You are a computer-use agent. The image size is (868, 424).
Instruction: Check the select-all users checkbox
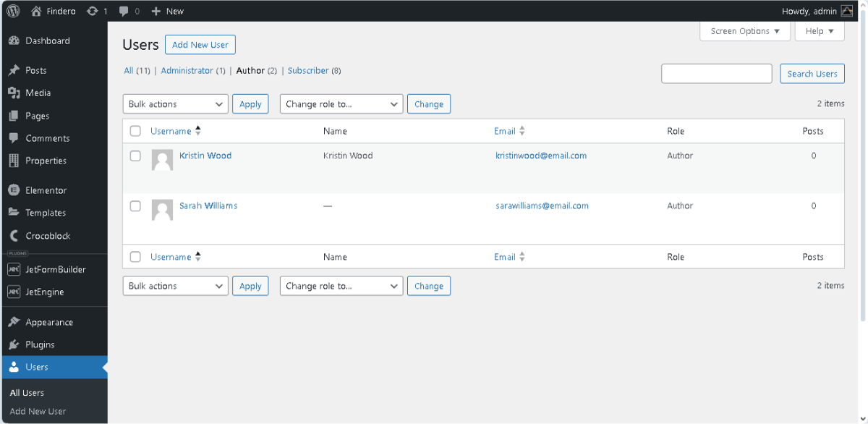pos(135,131)
